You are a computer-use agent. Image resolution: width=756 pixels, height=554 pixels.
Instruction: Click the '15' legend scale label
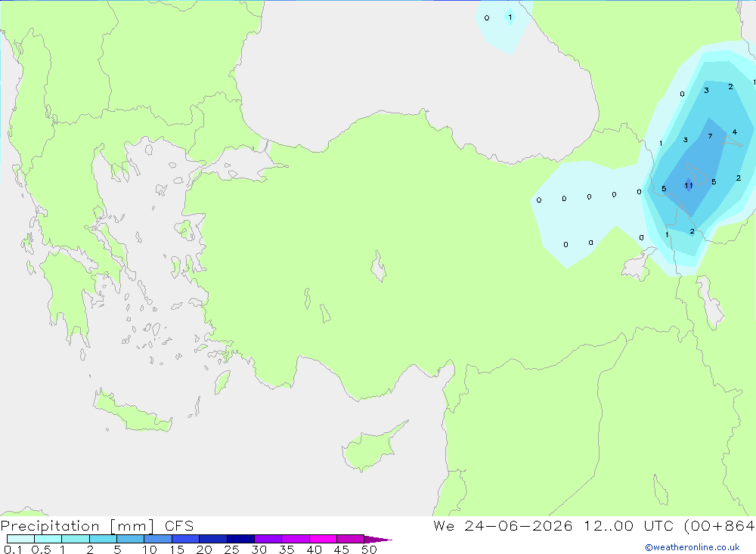tap(177, 549)
